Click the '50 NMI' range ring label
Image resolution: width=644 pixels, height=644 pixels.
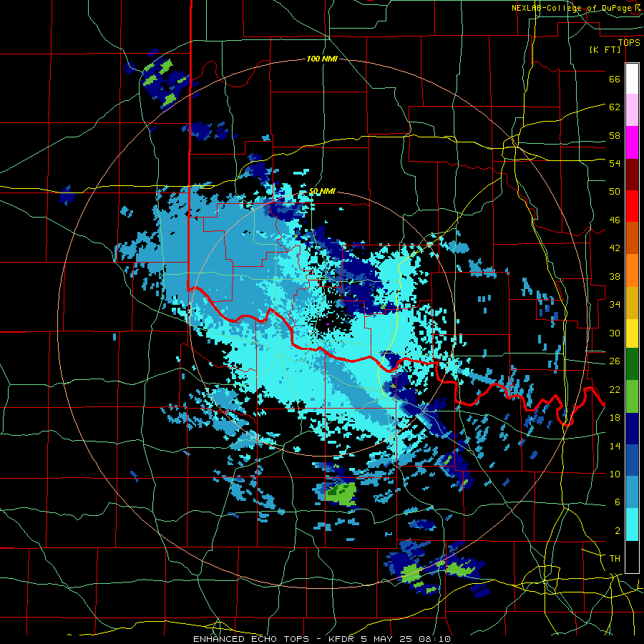[322, 191]
